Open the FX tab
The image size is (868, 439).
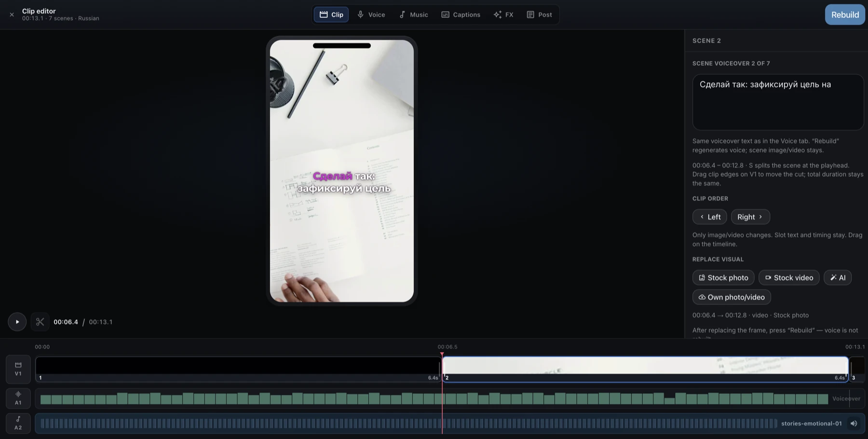click(x=503, y=14)
